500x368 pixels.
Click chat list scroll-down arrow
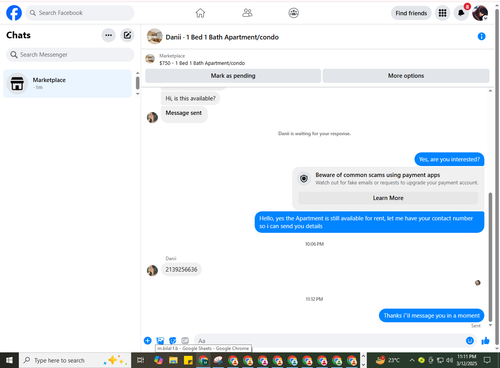tap(137, 94)
